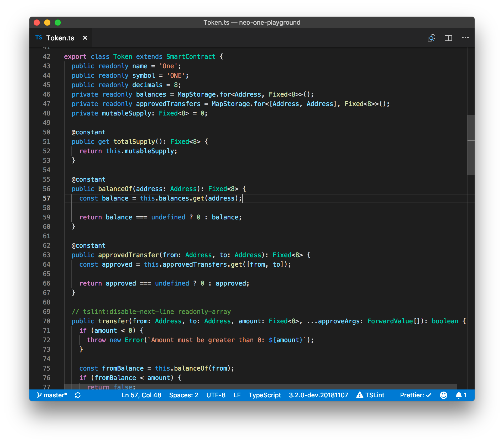Click transfer method name on line 70
Viewport: 504px width, 443px height.
click(113, 321)
